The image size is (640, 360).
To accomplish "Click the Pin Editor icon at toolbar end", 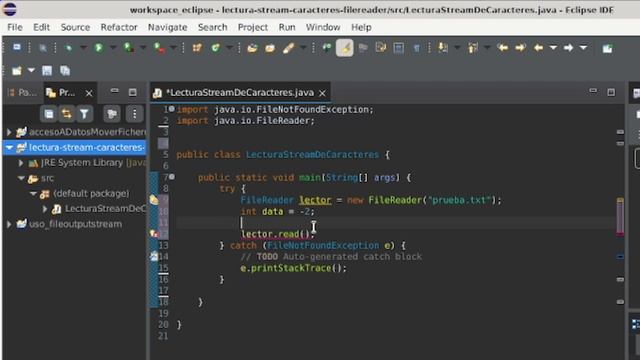I will coord(607,49).
